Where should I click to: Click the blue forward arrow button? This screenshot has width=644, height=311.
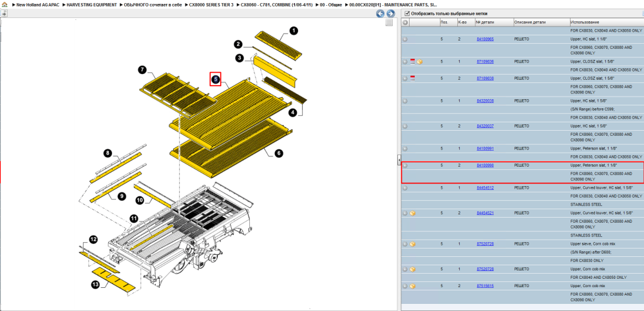click(x=391, y=14)
